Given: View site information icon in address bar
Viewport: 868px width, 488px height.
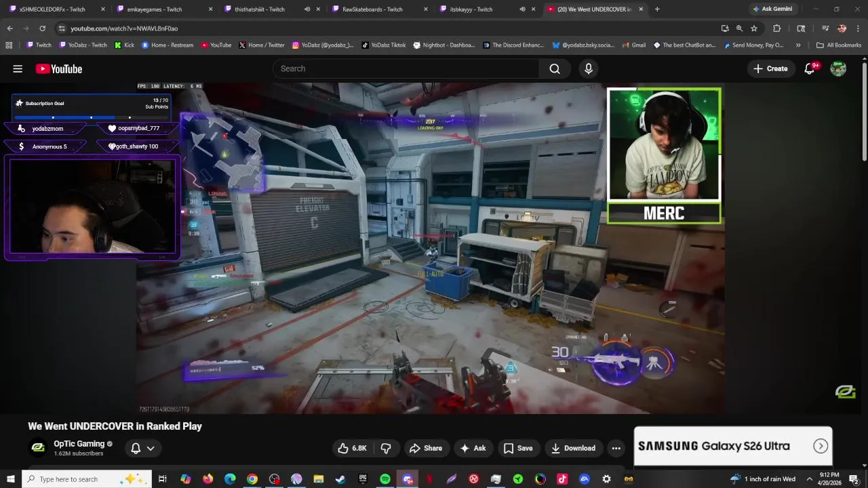Looking at the screenshot, I should click(62, 28).
